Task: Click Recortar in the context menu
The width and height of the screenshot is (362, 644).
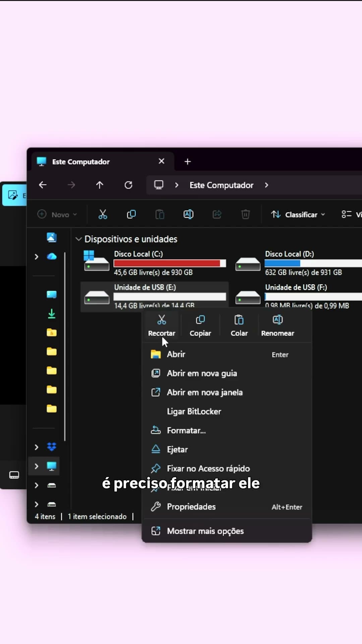Action: 162,325
